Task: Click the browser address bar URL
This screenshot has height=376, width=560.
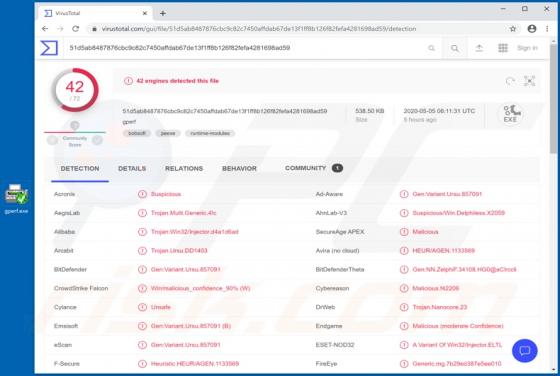Action: click(259, 29)
